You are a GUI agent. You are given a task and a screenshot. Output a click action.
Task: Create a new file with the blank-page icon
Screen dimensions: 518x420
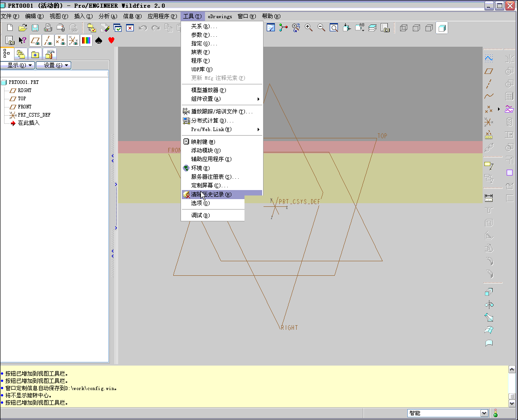10,28
